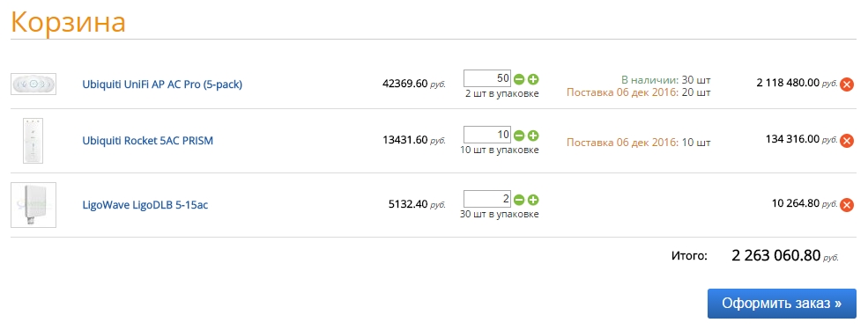The image size is (868, 330).
Task: Click the quantity field showing 2
Action: (487, 199)
